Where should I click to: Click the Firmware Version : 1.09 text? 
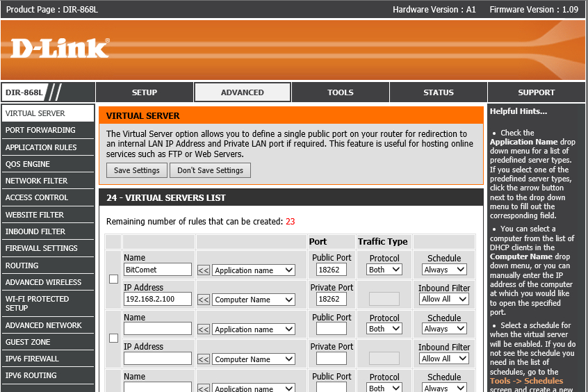[534, 9]
